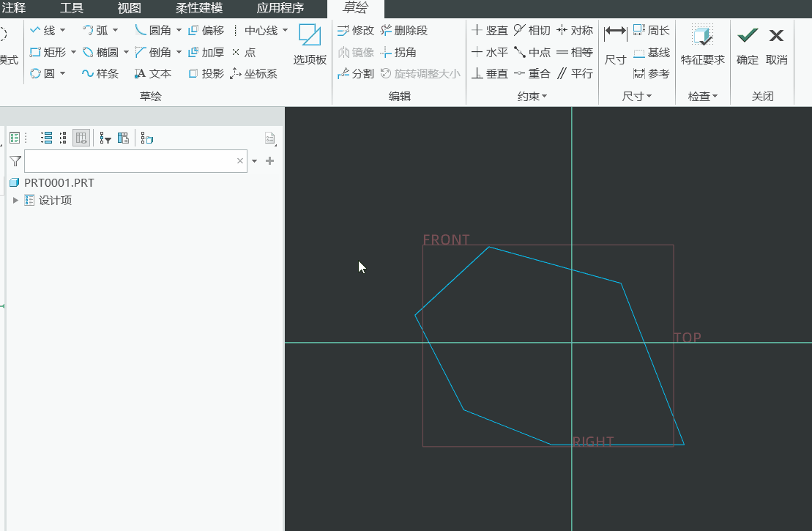This screenshot has height=531, width=812.
Task: Cancel the sketch with 取消
Action: click(x=776, y=45)
